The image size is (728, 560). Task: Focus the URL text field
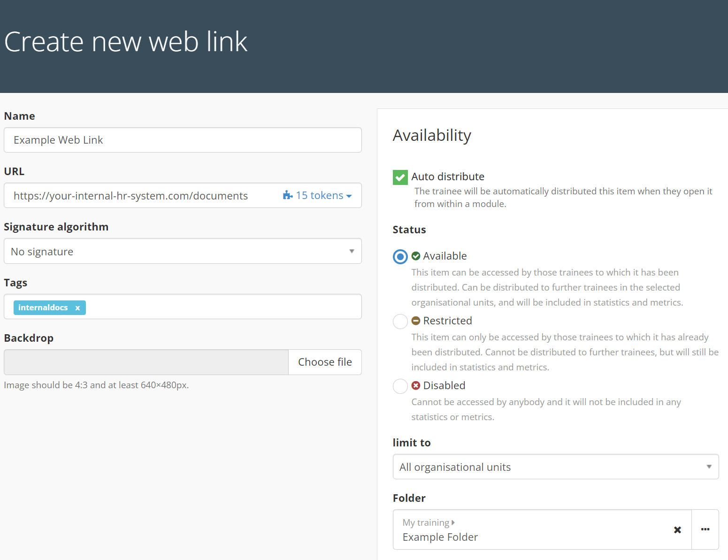pyautogui.click(x=141, y=196)
